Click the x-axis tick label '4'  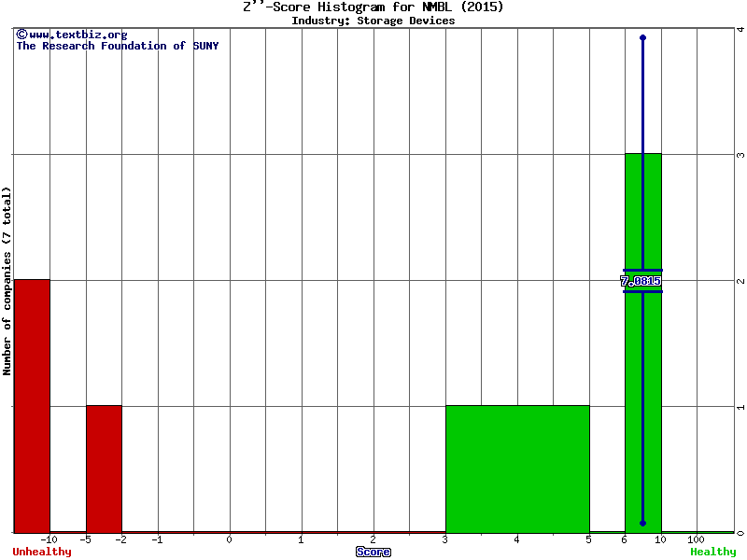point(517,539)
